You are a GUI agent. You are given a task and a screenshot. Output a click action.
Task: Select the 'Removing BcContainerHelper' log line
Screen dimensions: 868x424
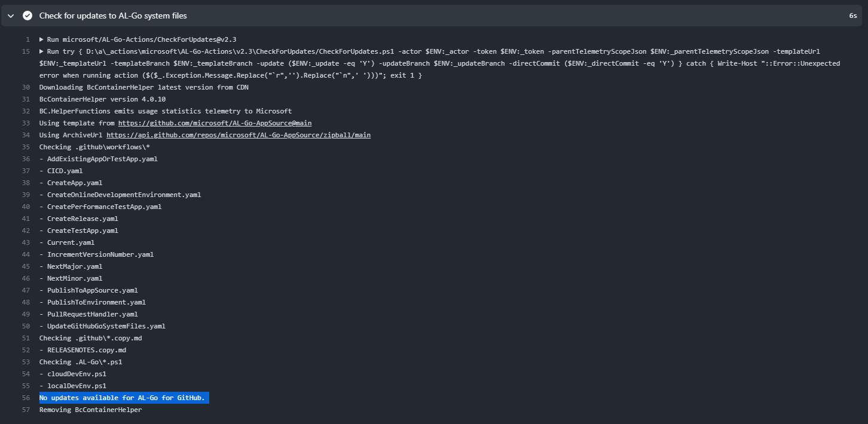coord(90,409)
